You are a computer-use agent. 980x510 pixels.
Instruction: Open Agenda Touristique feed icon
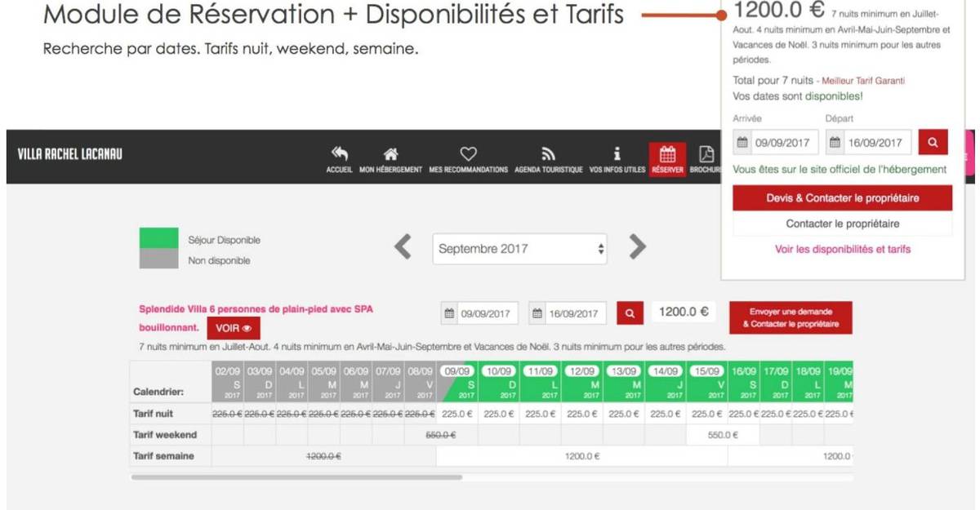pyautogui.click(x=548, y=154)
